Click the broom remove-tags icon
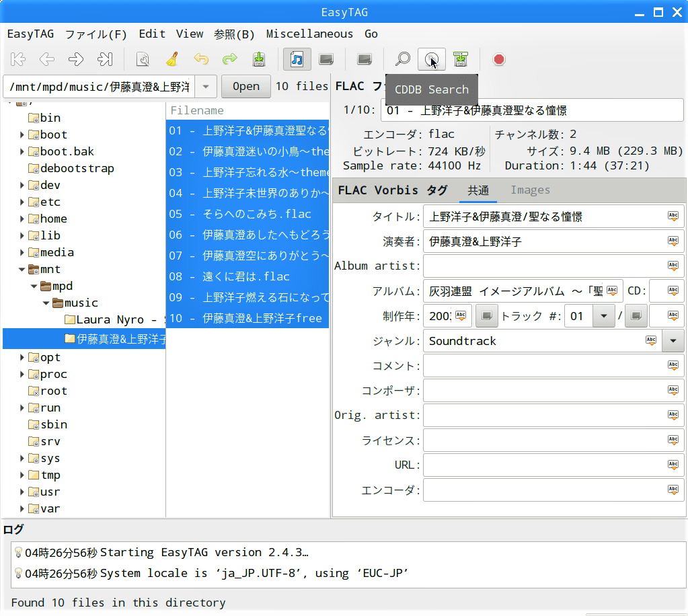 coord(172,59)
